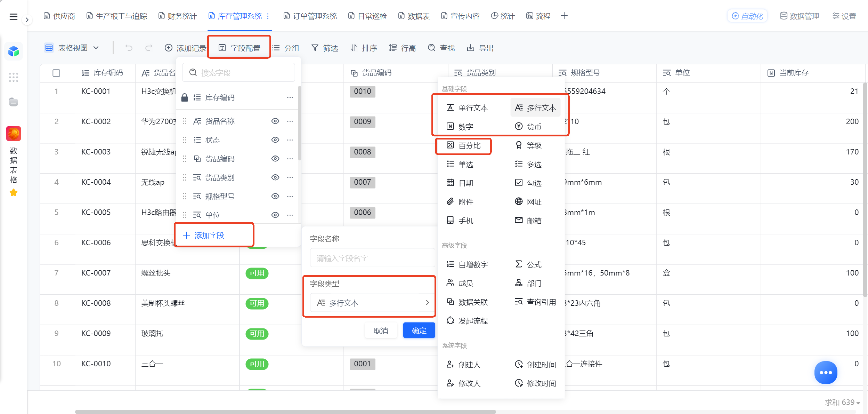868x414 pixels.
Task: Open the hamburger menu icon
Action: pos(13,16)
